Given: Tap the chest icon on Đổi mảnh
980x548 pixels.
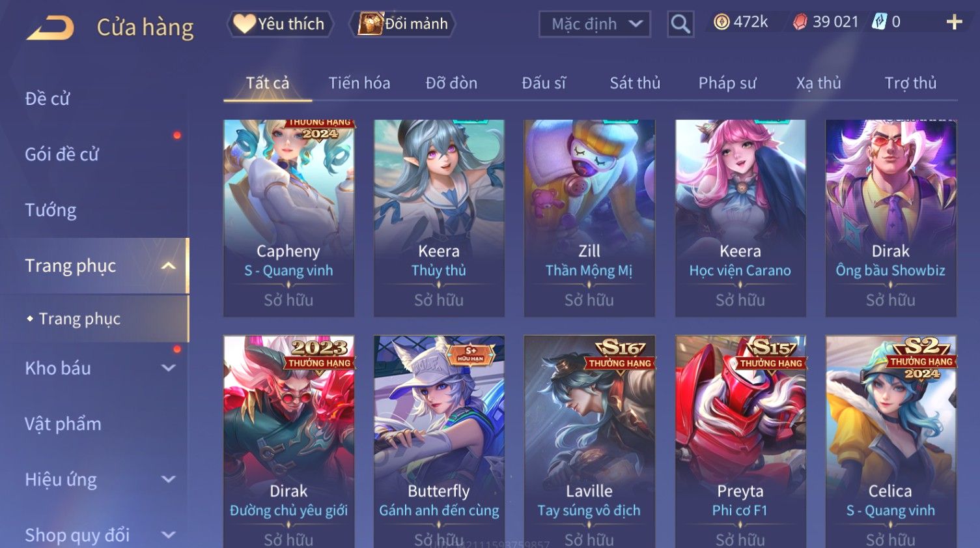Looking at the screenshot, I should point(371,24).
